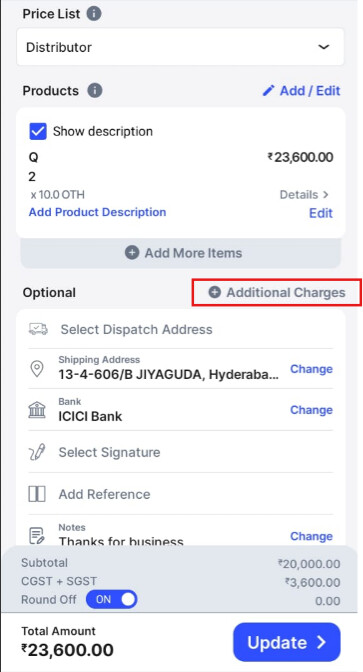The image size is (363, 672).
Task: Click the shipping address location pin icon
Action: [37, 369]
